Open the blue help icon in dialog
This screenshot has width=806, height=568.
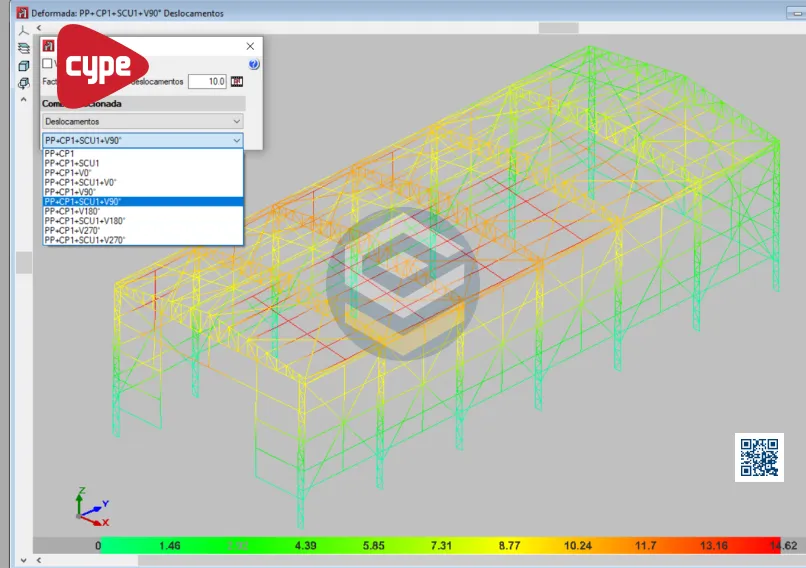click(254, 64)
